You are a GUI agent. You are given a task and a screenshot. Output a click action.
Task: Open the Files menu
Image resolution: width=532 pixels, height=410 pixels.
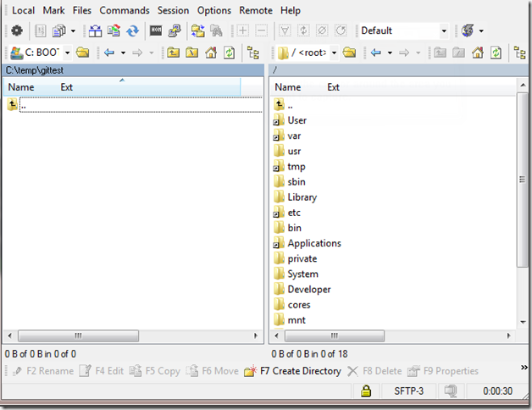(x=82, y=10)
